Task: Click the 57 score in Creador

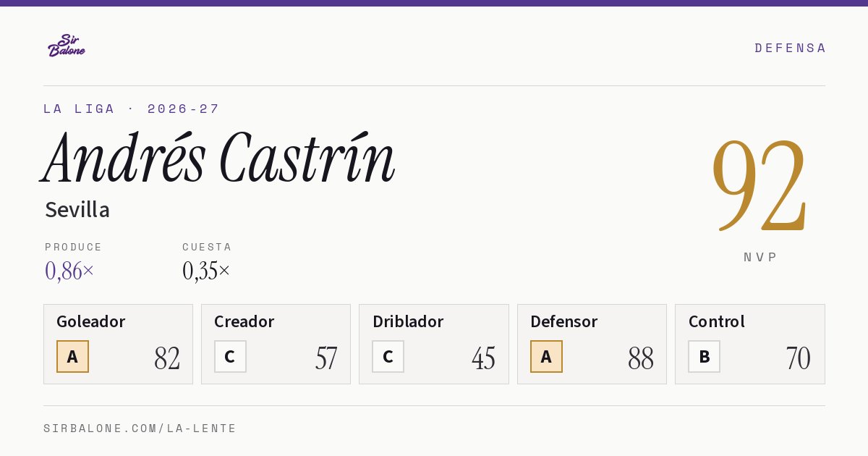Action: pyautogui.click(x=326, y=358)
